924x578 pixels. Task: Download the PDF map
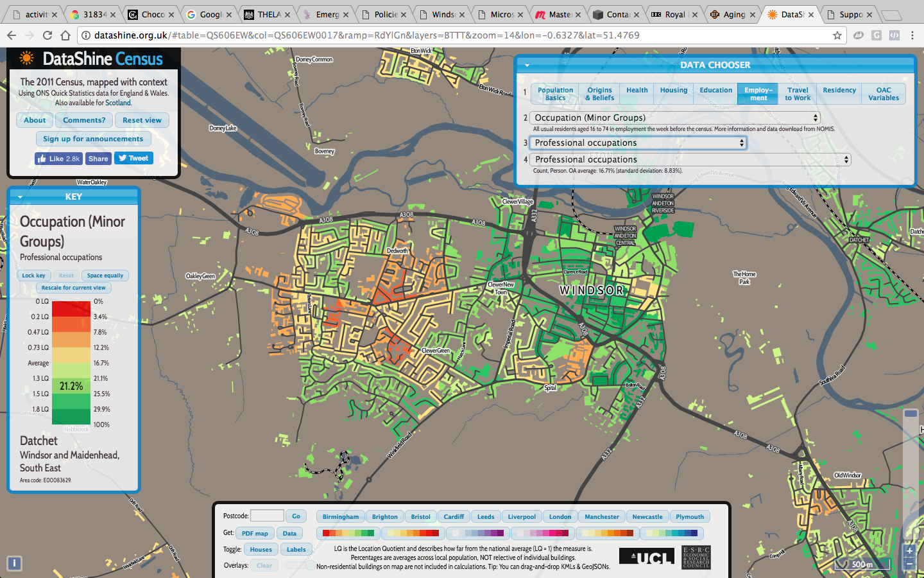click(x=255, y=533)
